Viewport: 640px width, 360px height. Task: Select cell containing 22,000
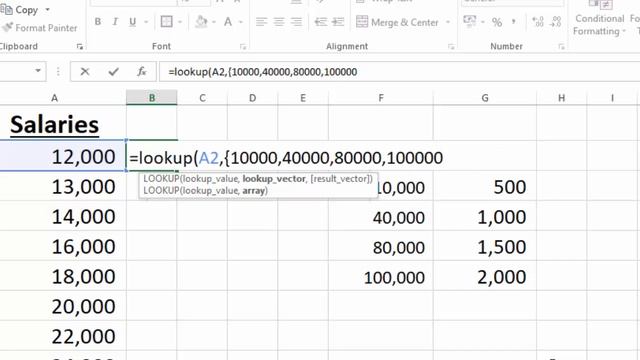[63, 336]
